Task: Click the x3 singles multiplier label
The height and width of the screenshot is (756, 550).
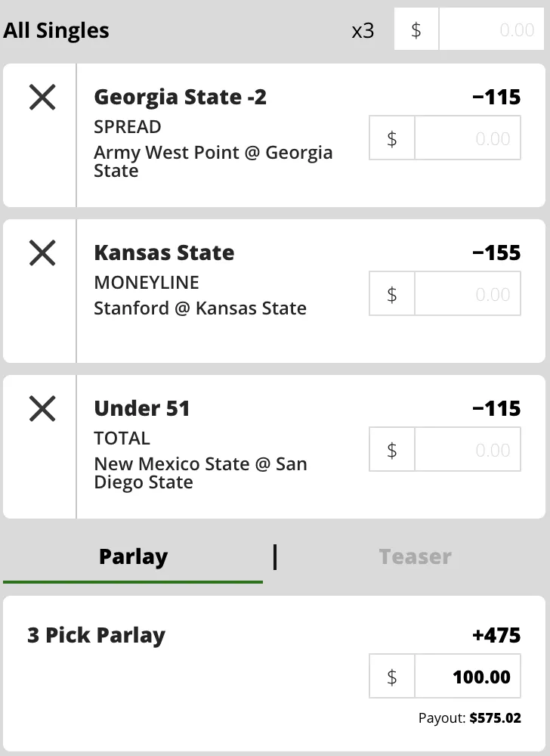Action: click(x=363, y=31)
